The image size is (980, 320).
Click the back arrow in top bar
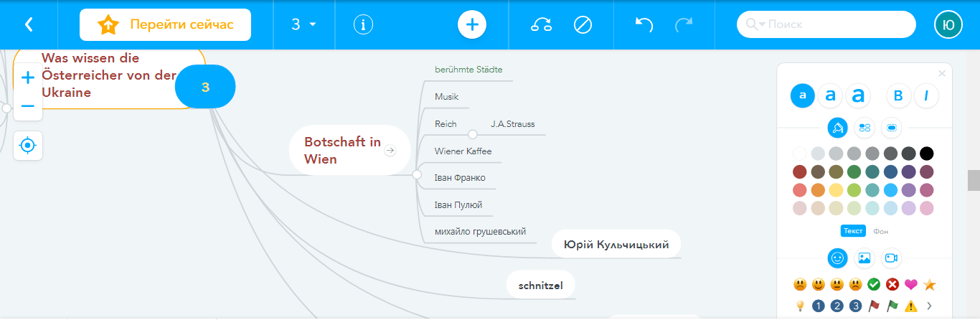[29, 24]
